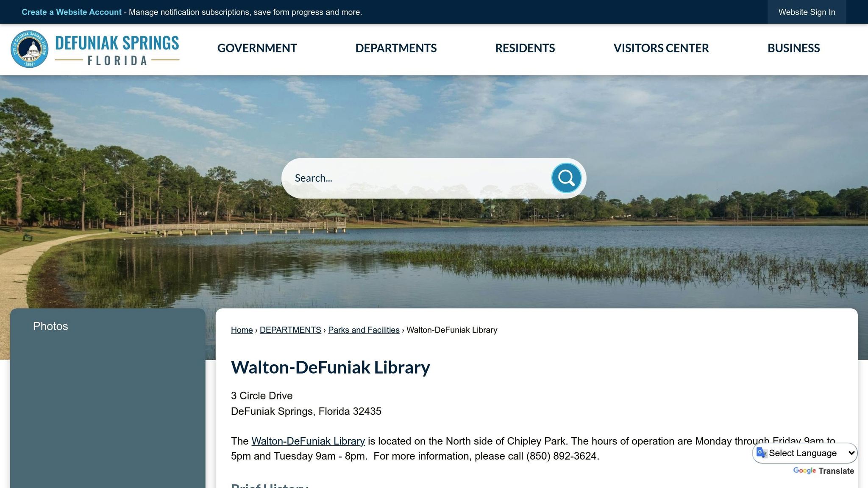The height and width of the screenshot is (488, 868).
Task: Open the BUSINESS menu
Action: (x=793, y=48)
